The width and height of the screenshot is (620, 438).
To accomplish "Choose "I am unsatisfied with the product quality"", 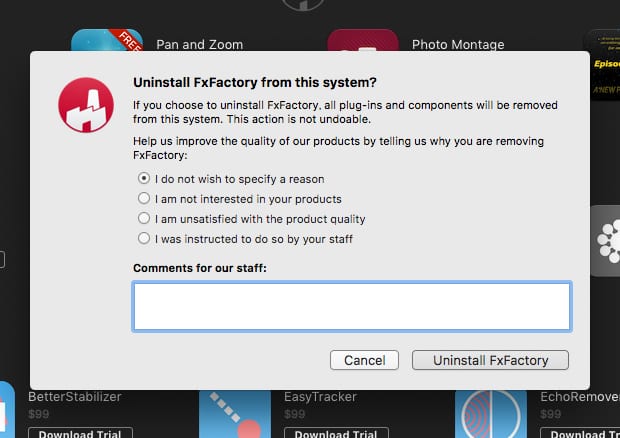I will pos(144,219).
